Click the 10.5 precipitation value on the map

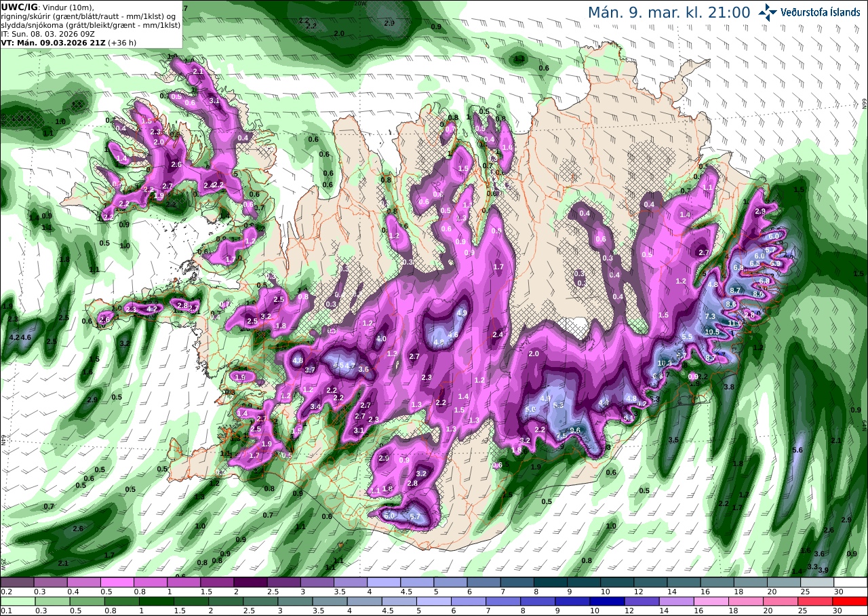coord(712,332)
